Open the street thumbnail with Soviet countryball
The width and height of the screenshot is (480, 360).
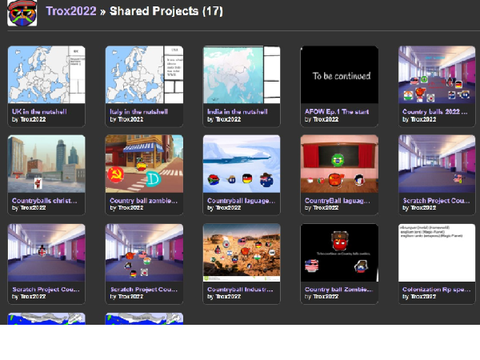coord(144,164)
